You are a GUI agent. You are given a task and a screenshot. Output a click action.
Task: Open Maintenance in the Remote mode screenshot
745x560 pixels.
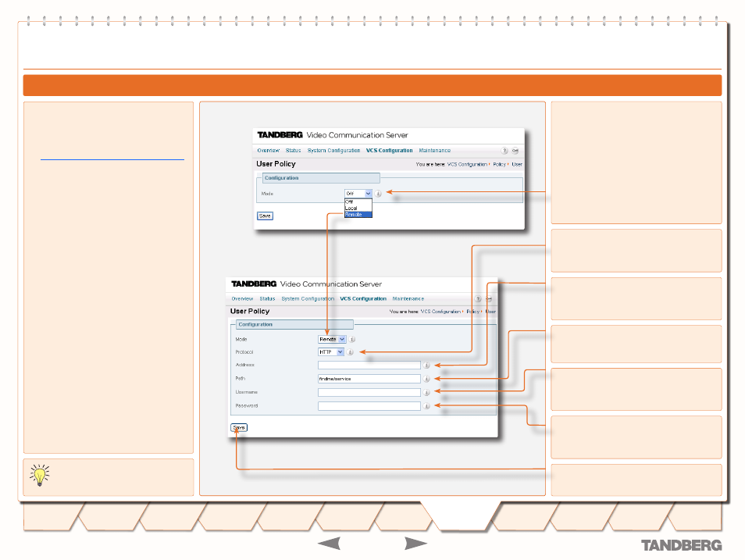pos(408,299)
